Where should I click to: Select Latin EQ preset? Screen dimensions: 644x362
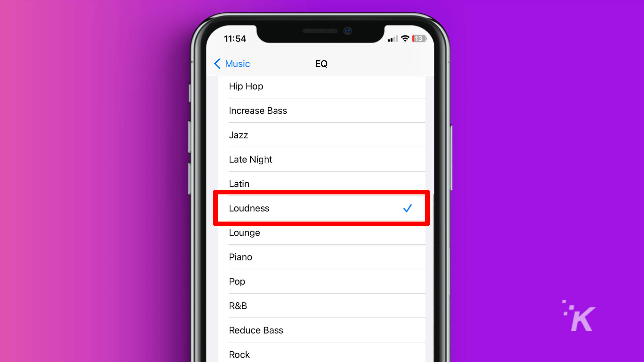tap(239, 183)
